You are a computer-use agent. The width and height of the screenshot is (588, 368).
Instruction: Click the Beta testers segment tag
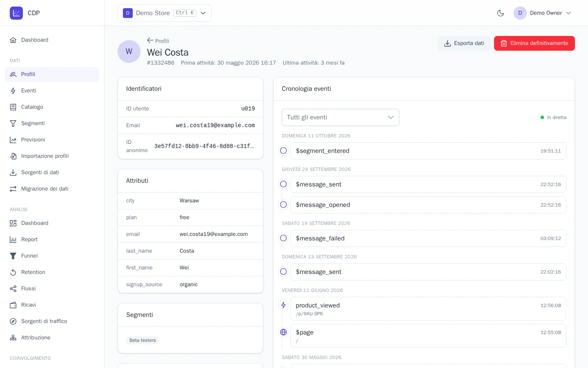tap(143, 340)
